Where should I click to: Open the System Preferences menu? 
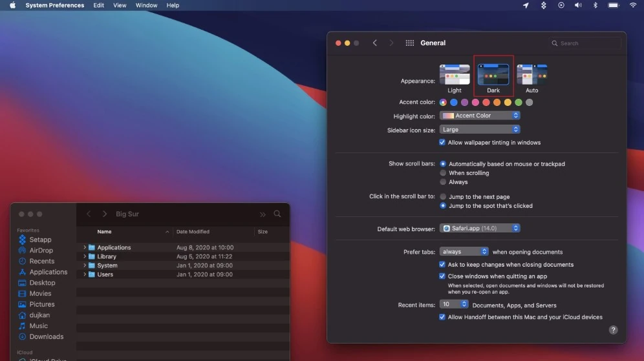click(x=54, y=5)
